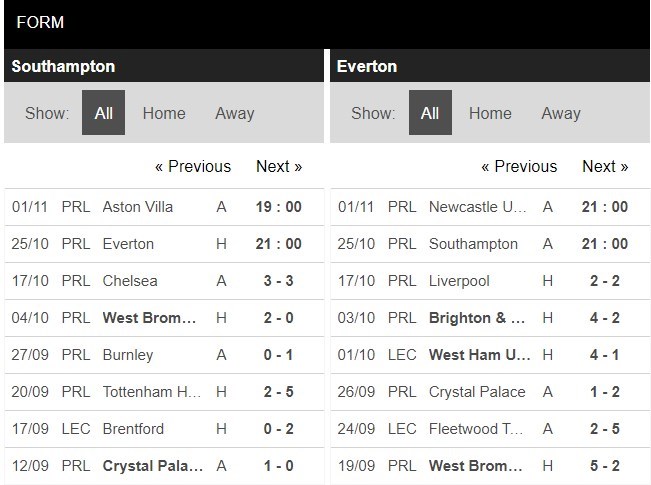Screen dimensions: 651x485
Task: Open Everton's Brighton 4-2 result
Action: coord(490,318)
